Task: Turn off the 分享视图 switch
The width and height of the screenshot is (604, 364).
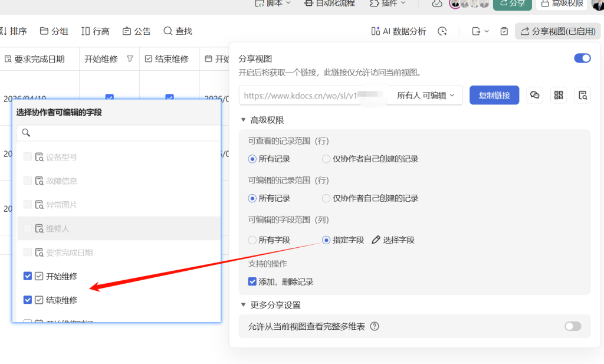Action: click(x=582, y=58)
